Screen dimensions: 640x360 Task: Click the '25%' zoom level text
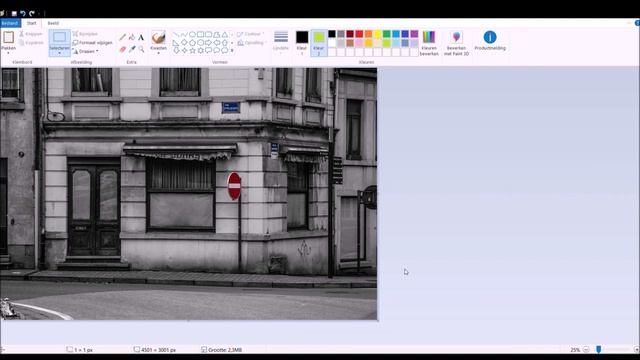click(x=575, y=350)
